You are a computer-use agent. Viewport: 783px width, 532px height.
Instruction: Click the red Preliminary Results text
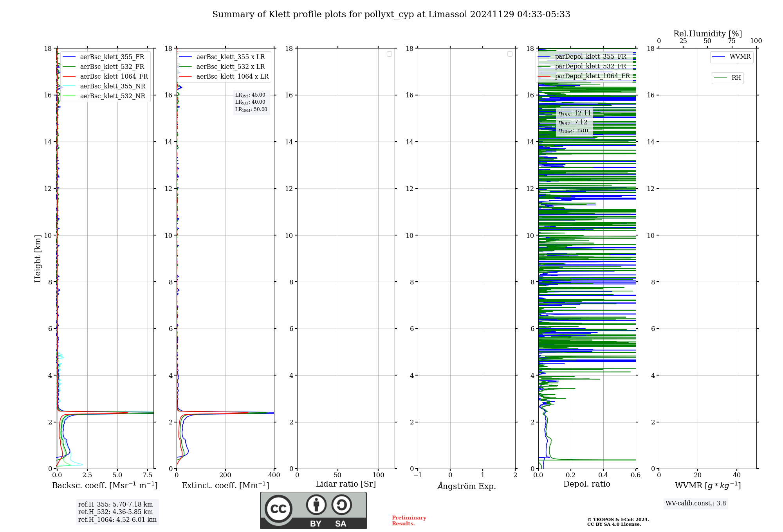(409, 521)
